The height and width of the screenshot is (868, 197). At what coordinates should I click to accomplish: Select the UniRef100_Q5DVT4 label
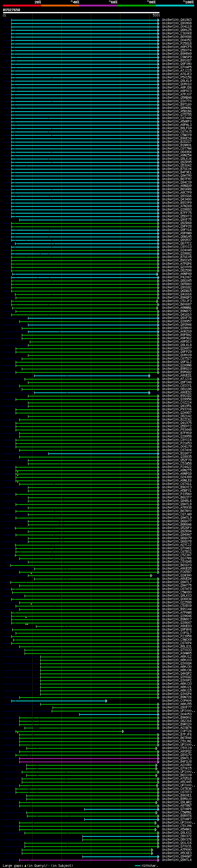click(x=176, y=50)
